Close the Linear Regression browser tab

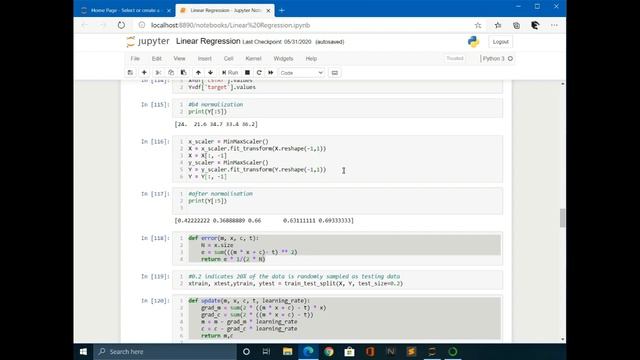(268, 11)
